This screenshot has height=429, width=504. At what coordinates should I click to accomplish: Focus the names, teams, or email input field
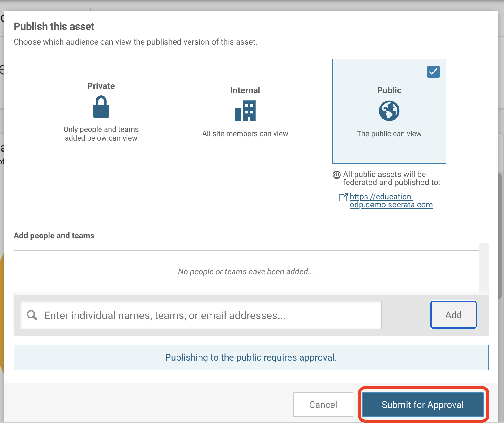[x=201, y=315]
